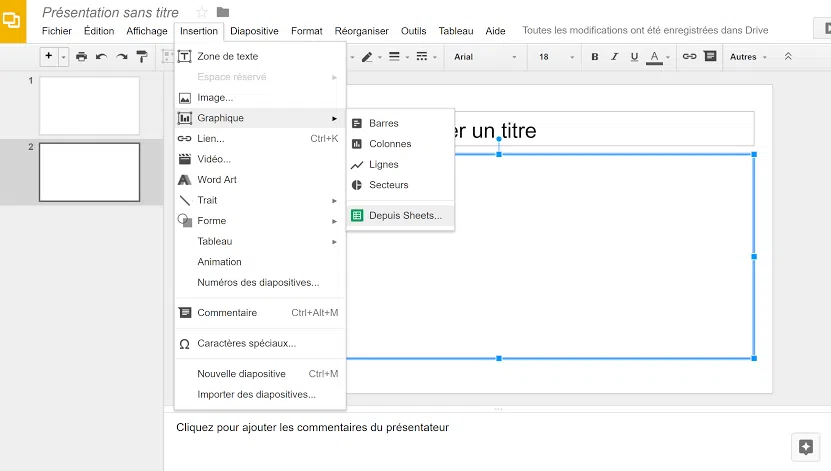Viewport: 831px width, 471px height.
Task: Open the border weight dropdown
Action: (x=399, y=57)
